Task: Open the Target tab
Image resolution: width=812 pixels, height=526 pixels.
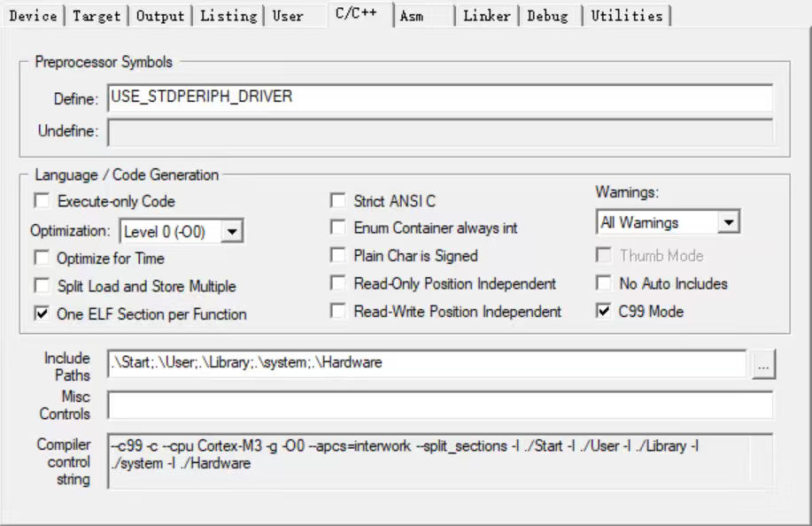Action: point(97,16)
